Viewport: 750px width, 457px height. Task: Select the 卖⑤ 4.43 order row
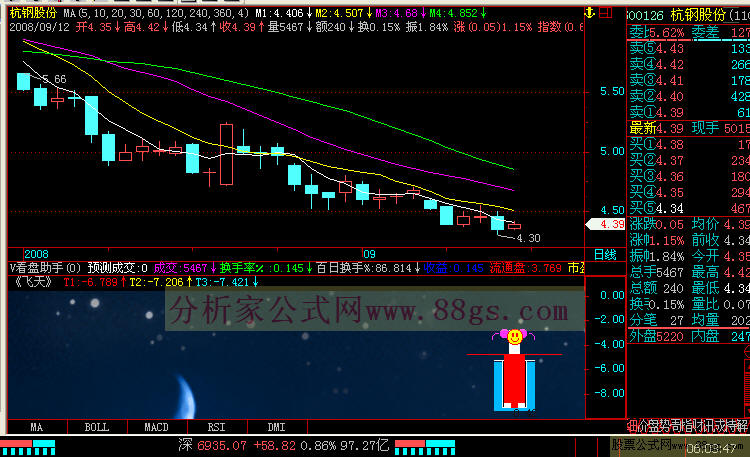[x=688, y=48]
